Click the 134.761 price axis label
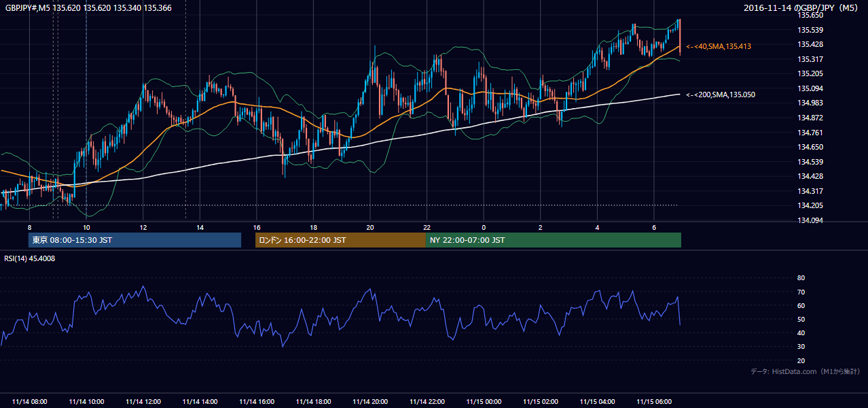The image size is (868, 408). pos(810,133)
